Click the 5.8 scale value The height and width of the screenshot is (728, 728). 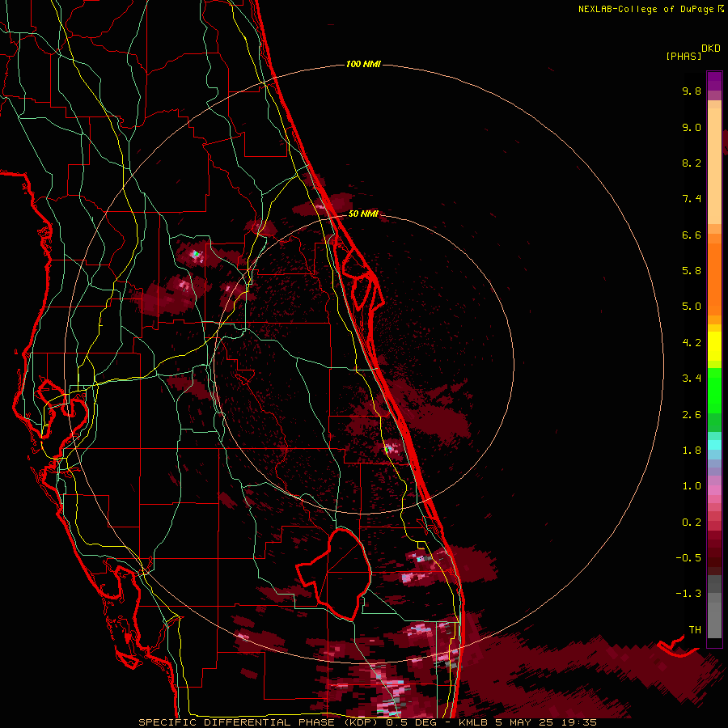coord(692,271)
